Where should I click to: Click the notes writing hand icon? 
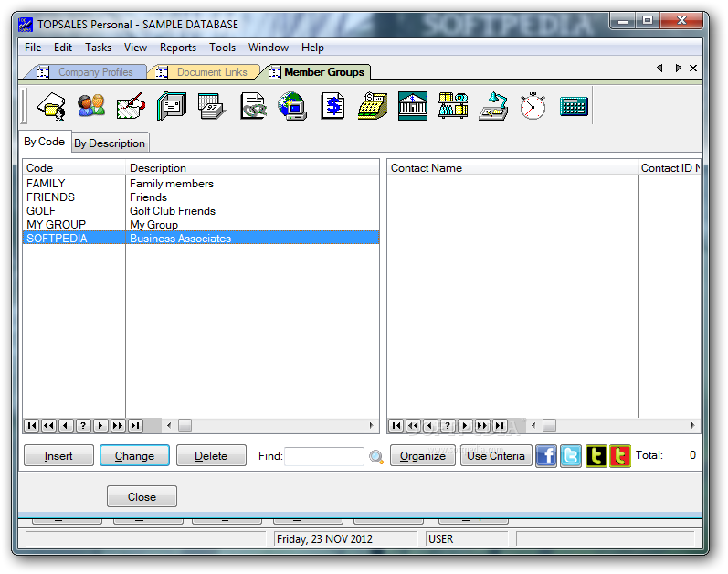tap(132, 106)
